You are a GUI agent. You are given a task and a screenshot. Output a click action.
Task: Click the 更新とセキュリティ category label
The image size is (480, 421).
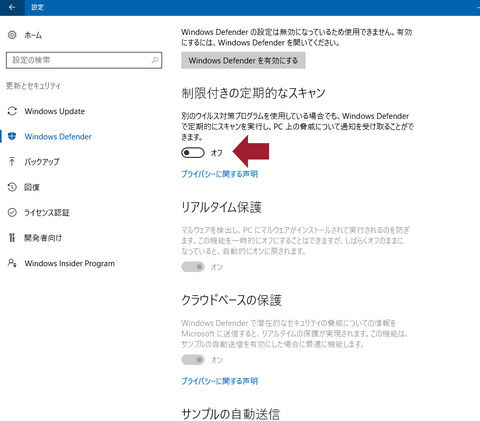(33, 86)
